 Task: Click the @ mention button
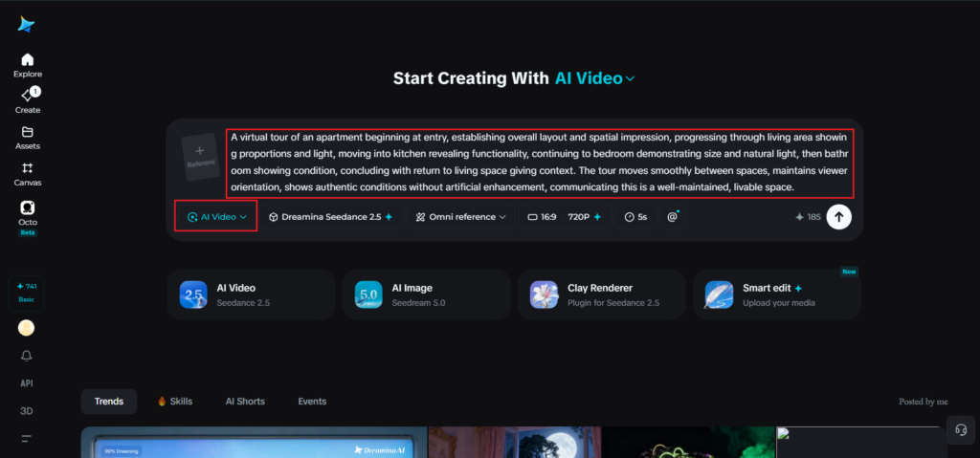tap(673, 217)
